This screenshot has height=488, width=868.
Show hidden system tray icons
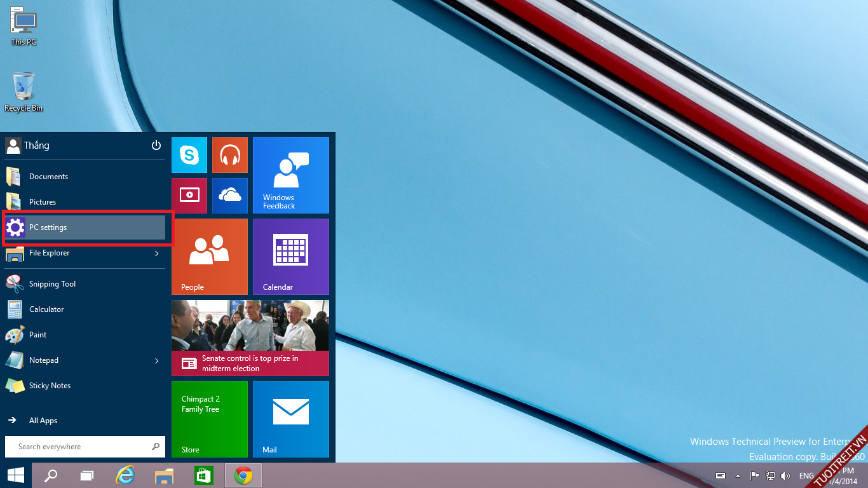738,476
